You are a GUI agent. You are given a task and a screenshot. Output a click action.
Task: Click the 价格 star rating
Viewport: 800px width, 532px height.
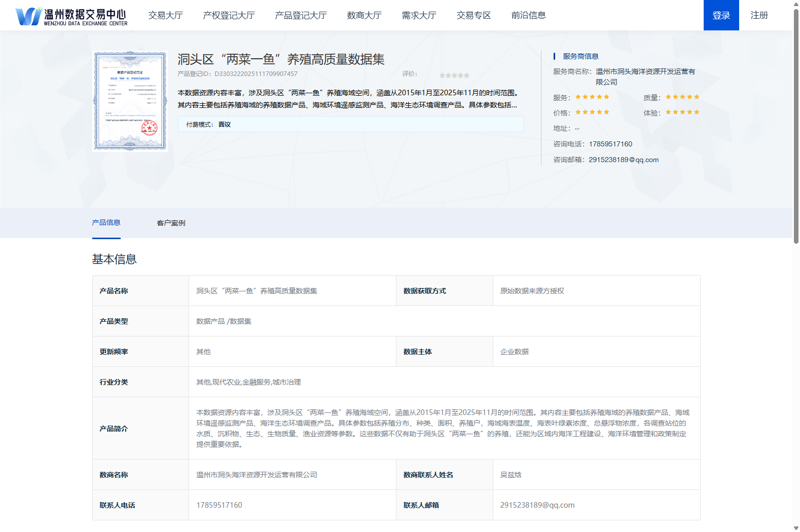pyautogui.click(x=592, y=112)
